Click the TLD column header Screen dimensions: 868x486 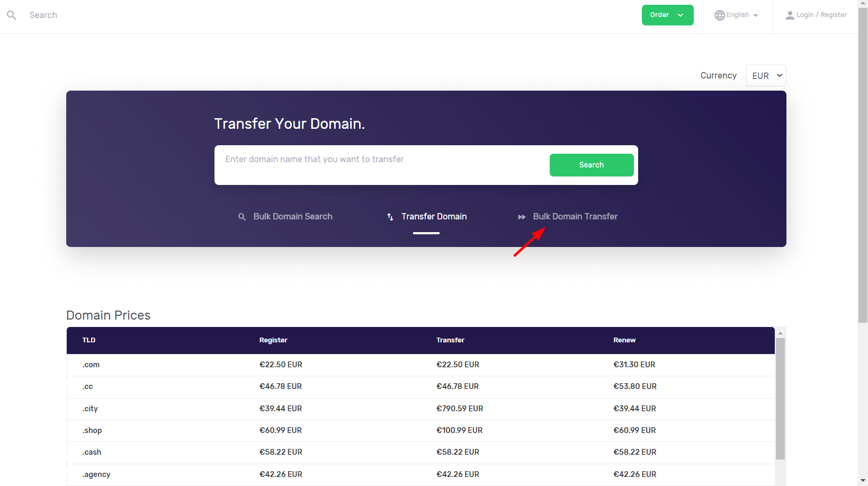point(89,340)
